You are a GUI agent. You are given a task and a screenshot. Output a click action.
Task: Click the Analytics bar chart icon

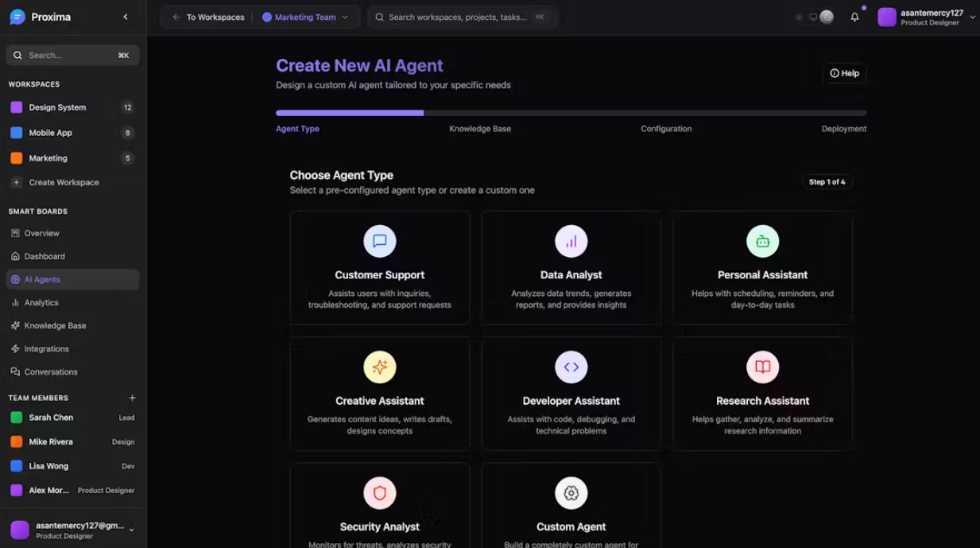tap(15, 302)
